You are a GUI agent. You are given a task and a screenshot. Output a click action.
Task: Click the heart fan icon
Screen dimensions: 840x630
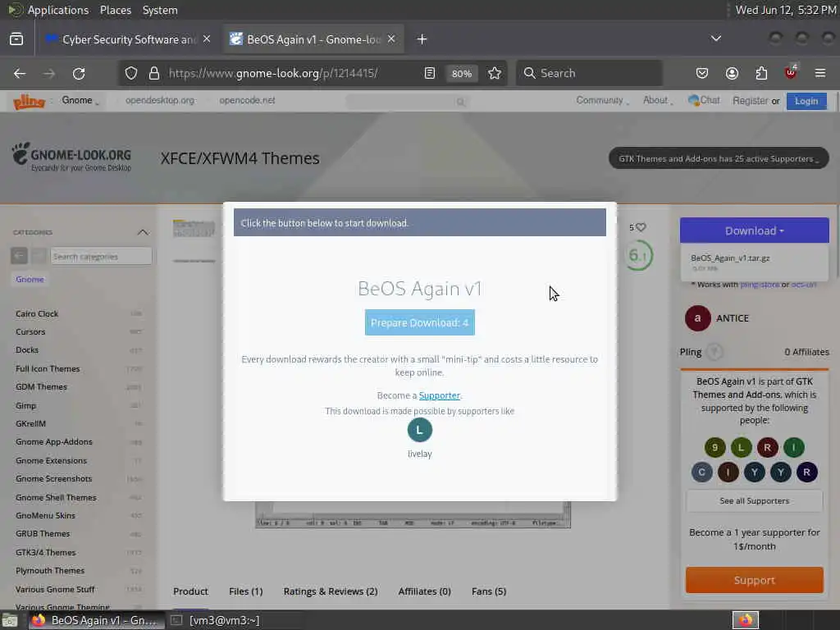[x=641, y=227]
